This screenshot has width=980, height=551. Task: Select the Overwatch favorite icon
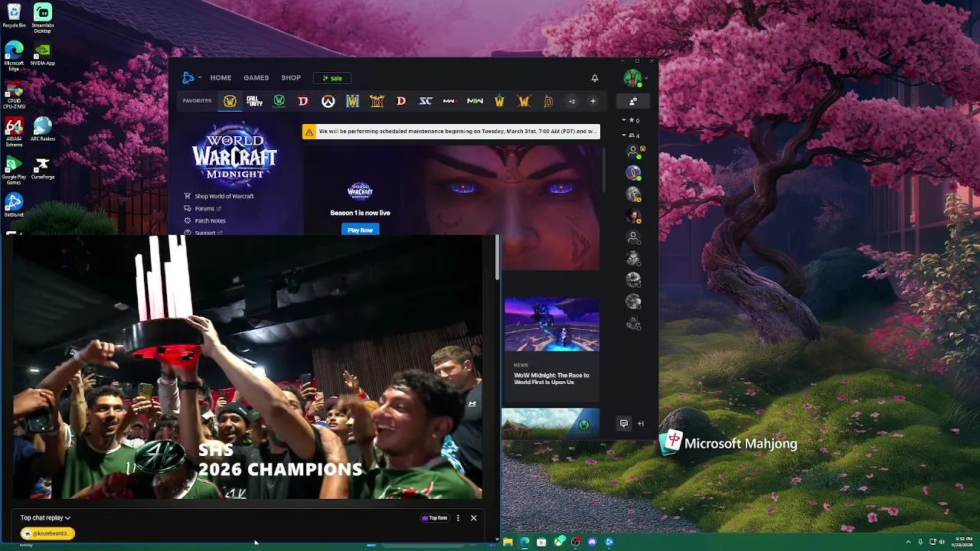328,101
